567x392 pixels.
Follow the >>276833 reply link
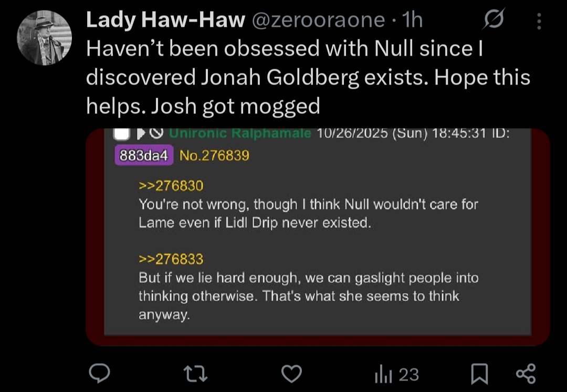click(x=171, y=259)
